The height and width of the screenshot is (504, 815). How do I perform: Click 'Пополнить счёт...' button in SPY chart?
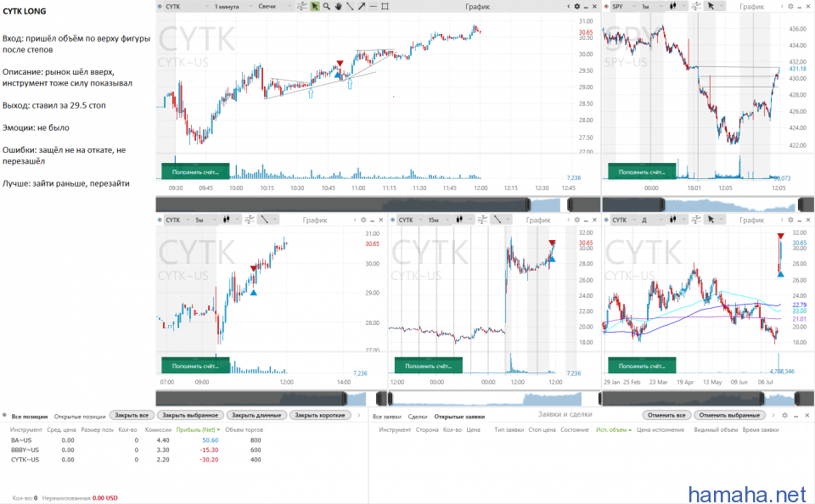coord(642,171)
